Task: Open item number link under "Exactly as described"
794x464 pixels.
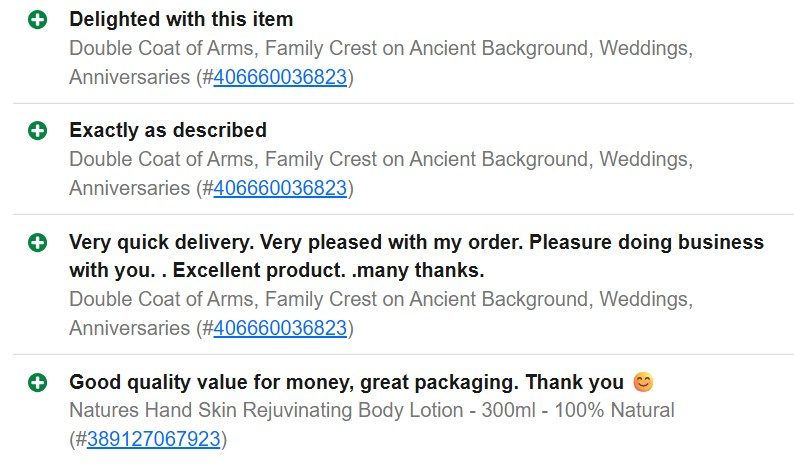Action: click(x=280, y=188)
